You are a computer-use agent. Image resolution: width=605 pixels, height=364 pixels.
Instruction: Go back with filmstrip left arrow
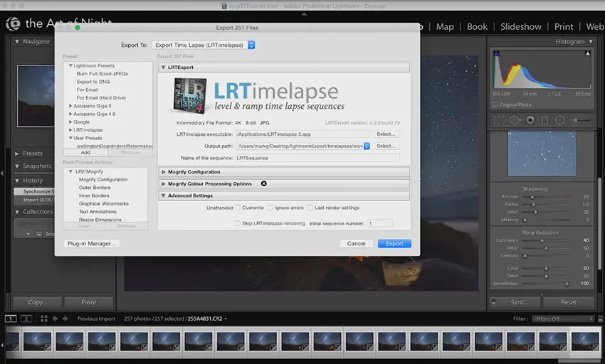click(55, 318)
